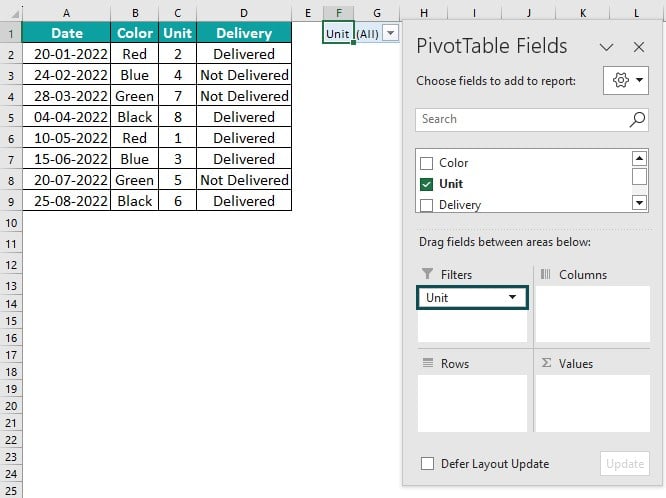The height and width of the screenshot is (498, 666).
Task: Click the Values sigma icon
Action: (546, 362)
